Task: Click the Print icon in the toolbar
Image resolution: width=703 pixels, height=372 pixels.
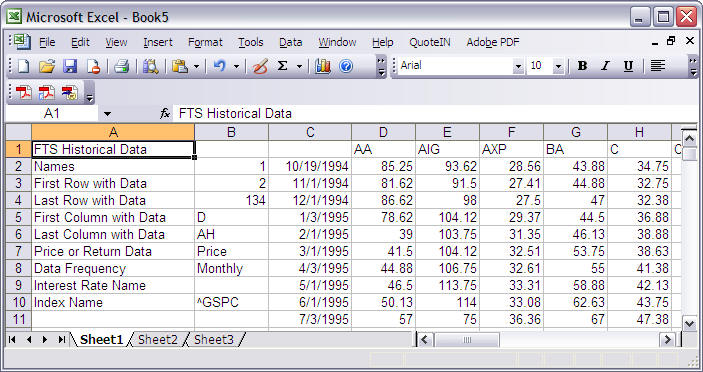Action: tap(121, 67)
